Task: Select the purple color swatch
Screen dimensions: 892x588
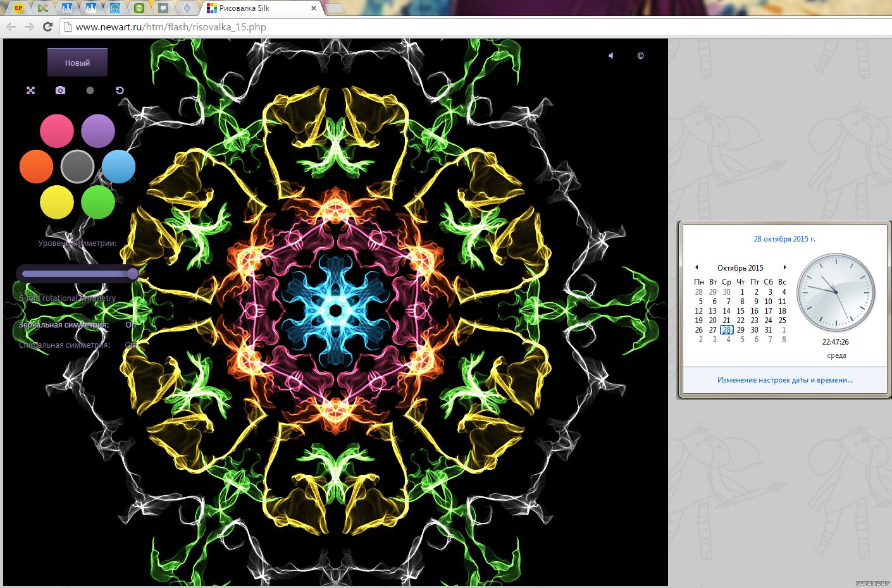Action: 98,131
